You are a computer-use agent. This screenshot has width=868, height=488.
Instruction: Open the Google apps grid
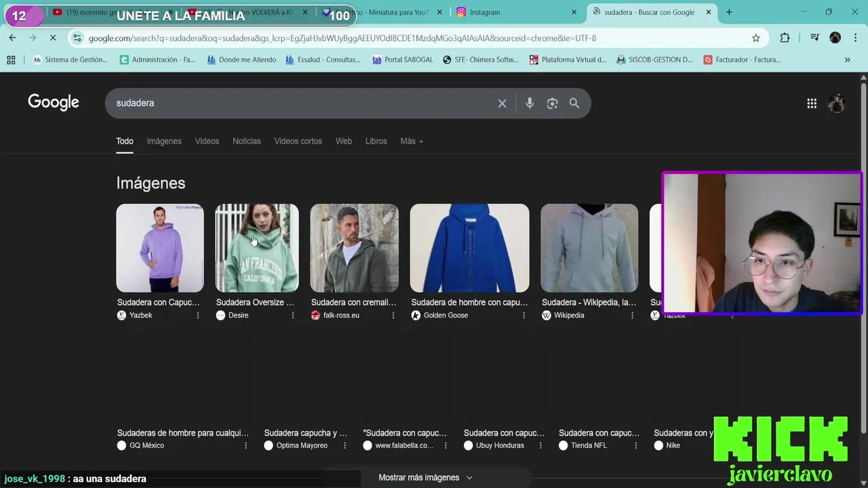(x=812, y=103)
